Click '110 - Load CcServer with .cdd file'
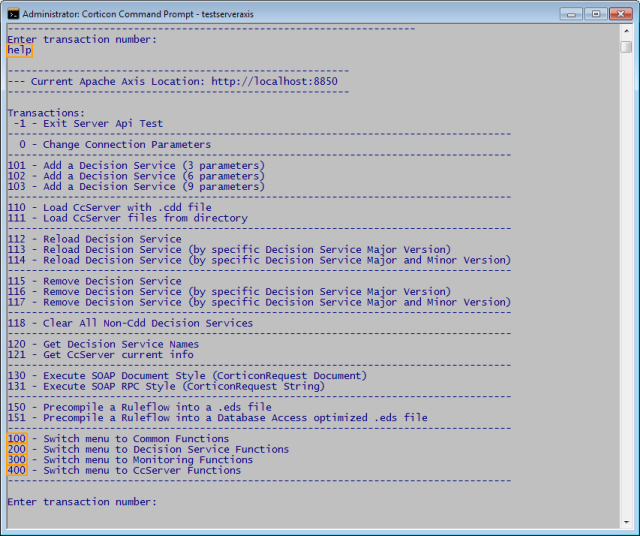The image size is (640, 536). [110, 207]
